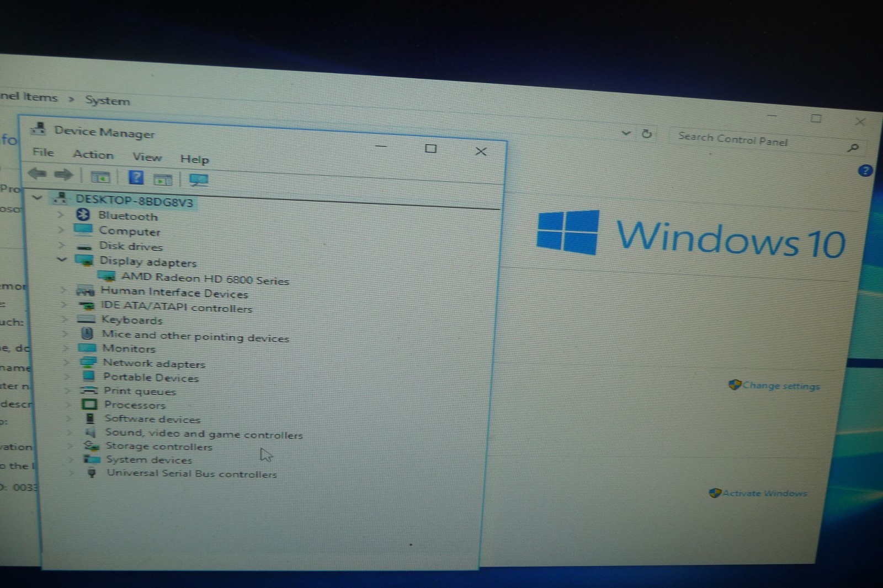The width and height of the screenshot is (883, 588).
Task: Open the File menu
Action: coord(43,152)
